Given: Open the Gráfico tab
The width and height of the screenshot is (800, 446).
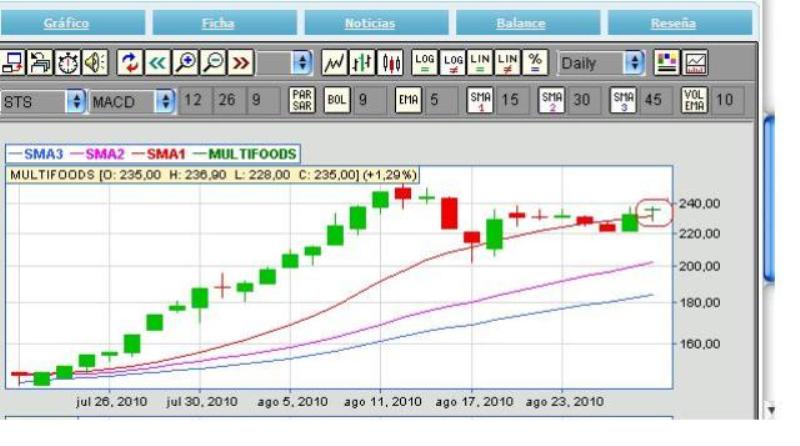Looking at the screenshot, I should click(x=66, y=23).
